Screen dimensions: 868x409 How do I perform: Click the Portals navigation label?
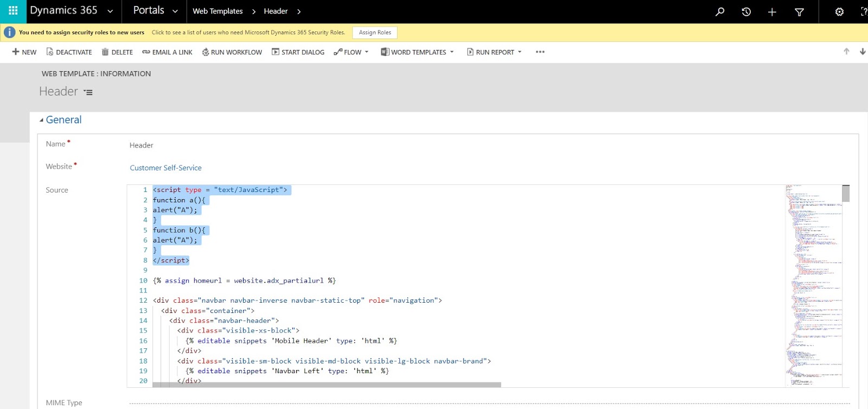pos(149,10)
